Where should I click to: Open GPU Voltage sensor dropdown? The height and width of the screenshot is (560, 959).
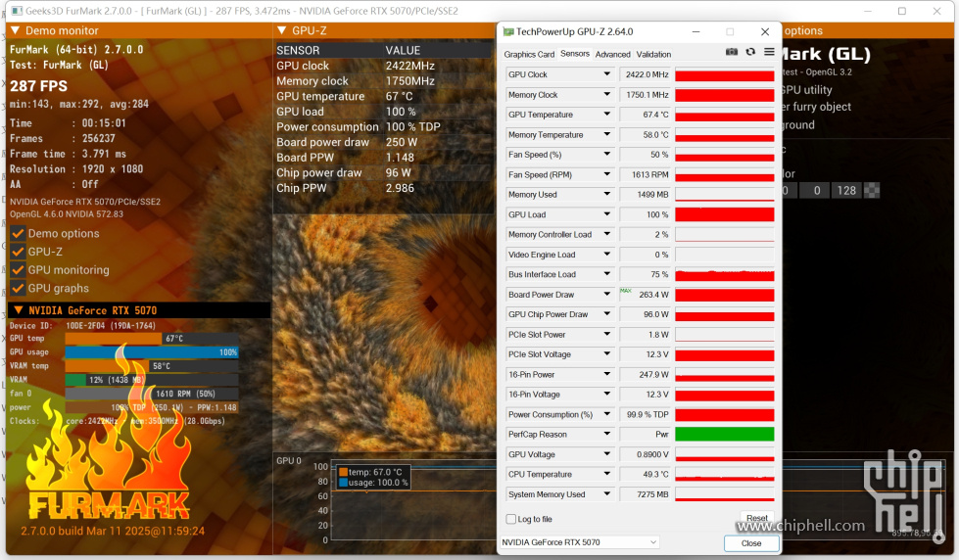(606, 454)
